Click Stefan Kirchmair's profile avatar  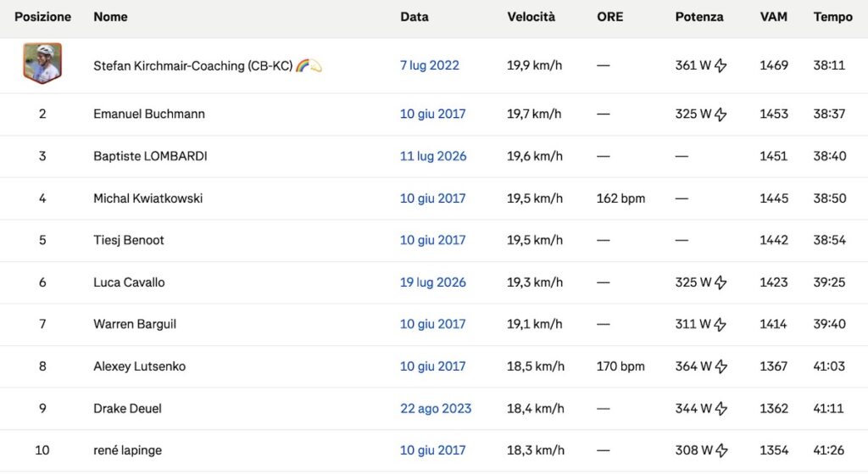[42, 63]
